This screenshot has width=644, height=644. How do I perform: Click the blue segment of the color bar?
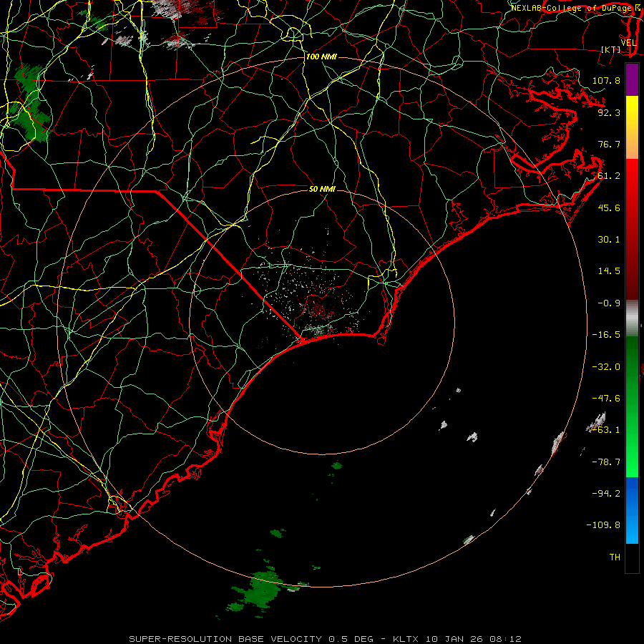click(632, 510)
